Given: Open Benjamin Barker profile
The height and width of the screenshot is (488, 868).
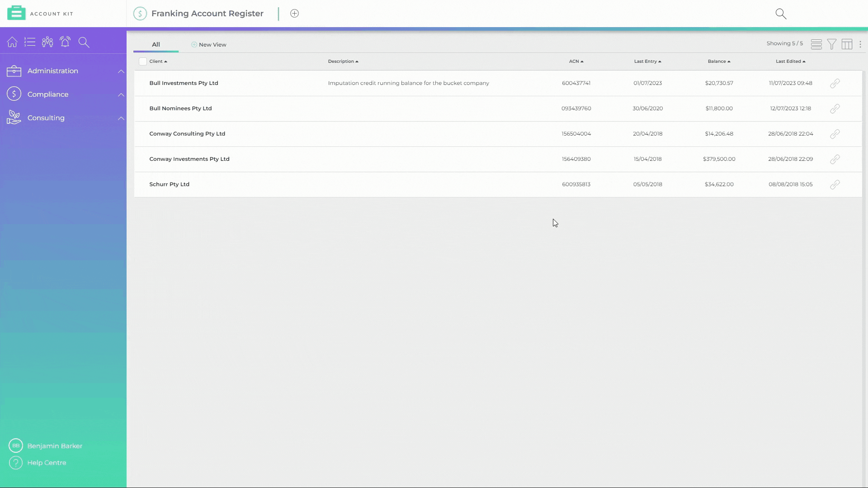Looking at the screenshot, I should (x=55, y=446).
